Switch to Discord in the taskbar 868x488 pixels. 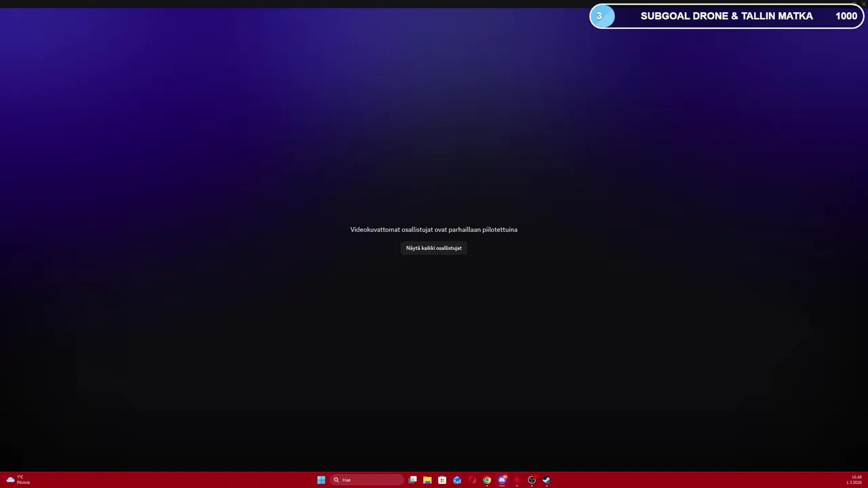point(502,480)
